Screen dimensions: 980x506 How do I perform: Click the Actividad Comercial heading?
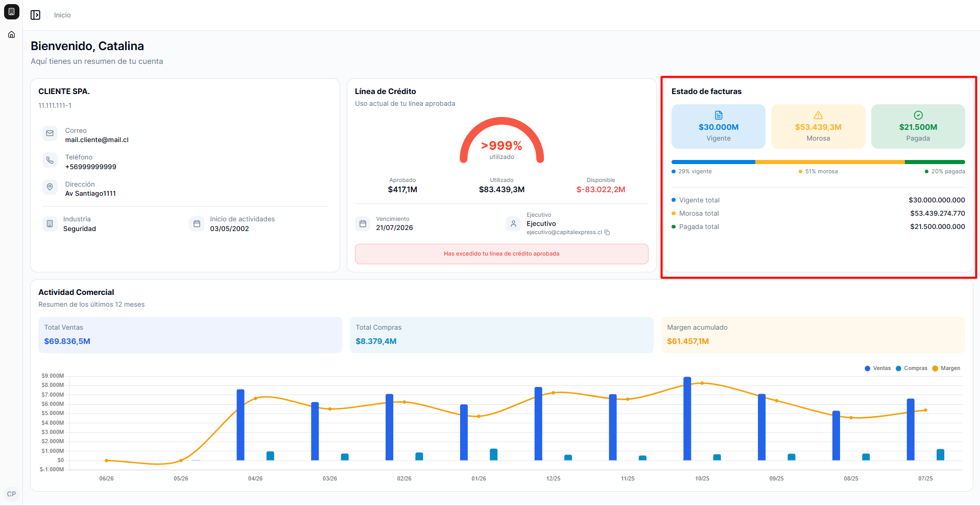(76, 292)
